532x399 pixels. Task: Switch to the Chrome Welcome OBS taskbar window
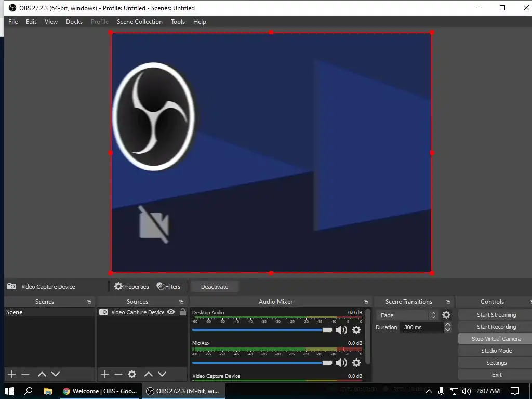click(x=100, y=391)
